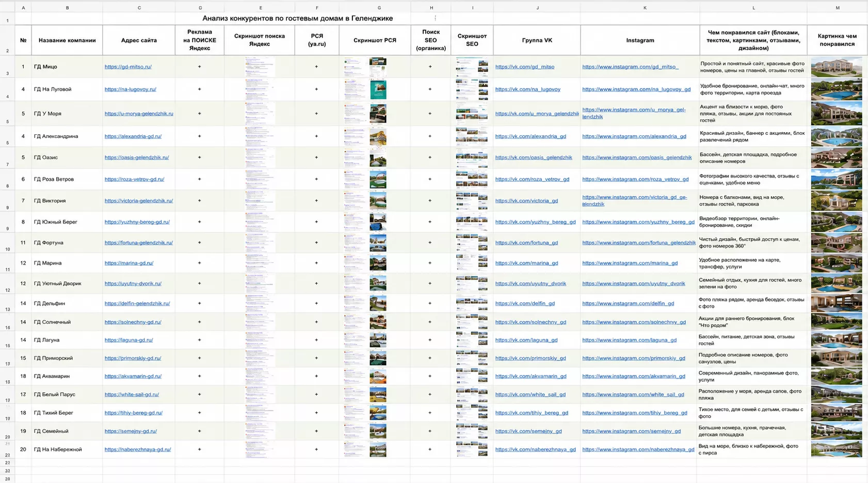868x483 pixels.
Task: Click the ГД Южный Берег liked-picture thumbnail
Action: click(x=836, y=222)
